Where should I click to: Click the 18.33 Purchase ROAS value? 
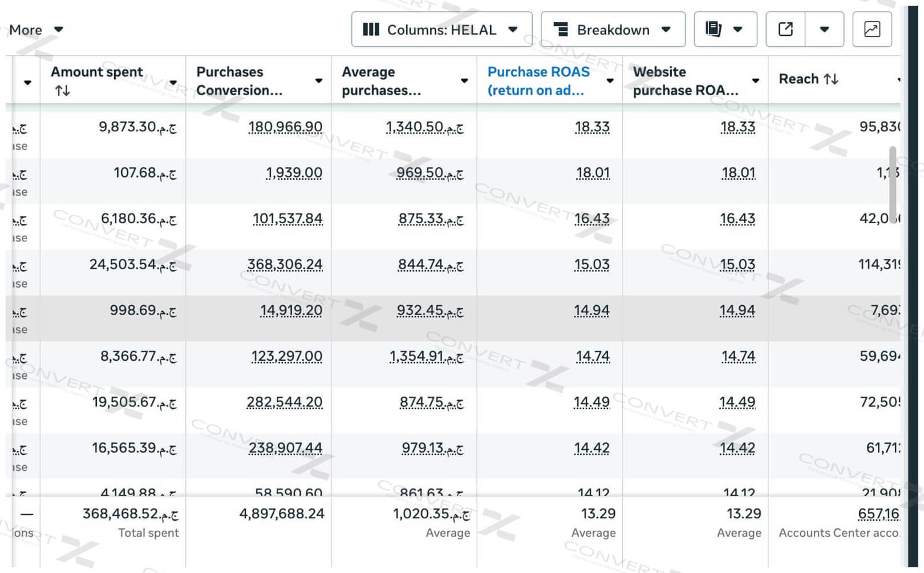592,127
